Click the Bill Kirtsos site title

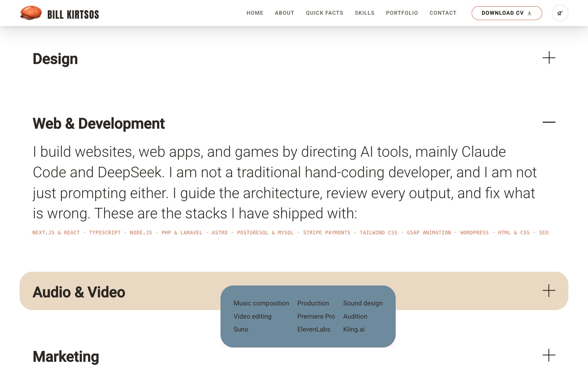click(73, 14)
